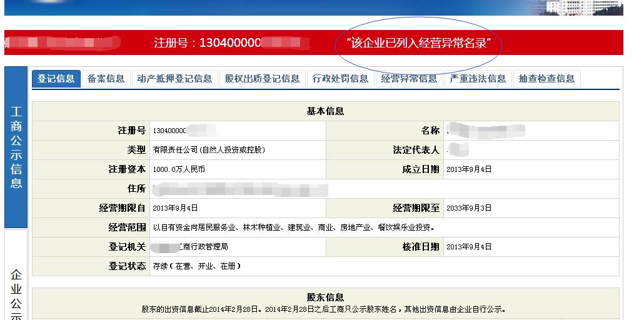Screen dimensions: 644x320
Task: Open the 备案信息 tab
Action: pos(106,79)
